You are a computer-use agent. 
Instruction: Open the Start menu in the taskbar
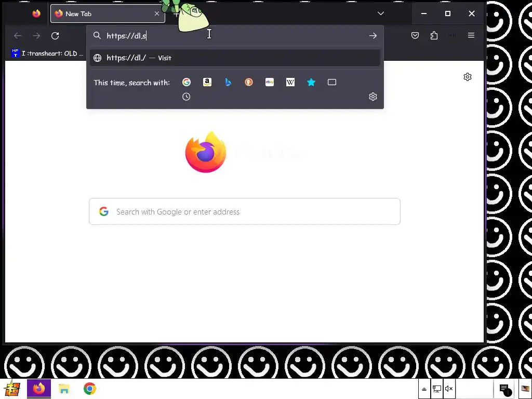(x=12, y=389)
